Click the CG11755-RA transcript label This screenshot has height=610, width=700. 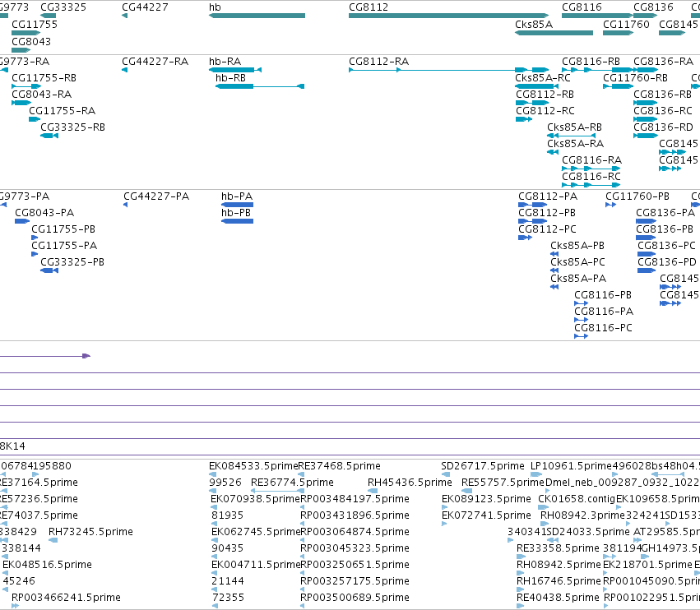(62, 111)
